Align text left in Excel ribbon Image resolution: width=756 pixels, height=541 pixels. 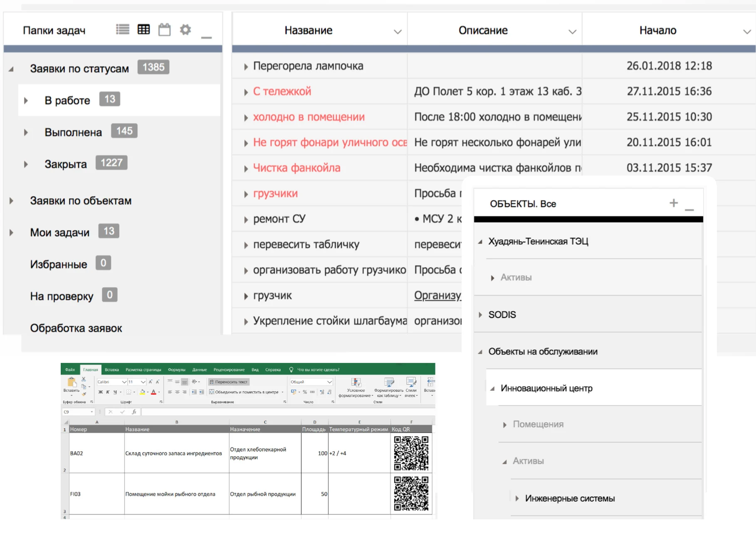point(170,392)
